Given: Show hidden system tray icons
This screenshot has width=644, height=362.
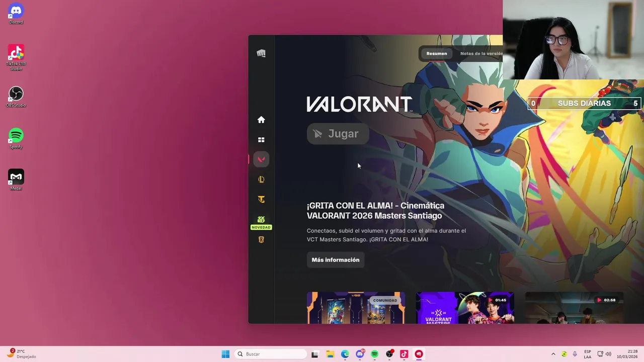Looking at the screenshot, I should [553, 354].
